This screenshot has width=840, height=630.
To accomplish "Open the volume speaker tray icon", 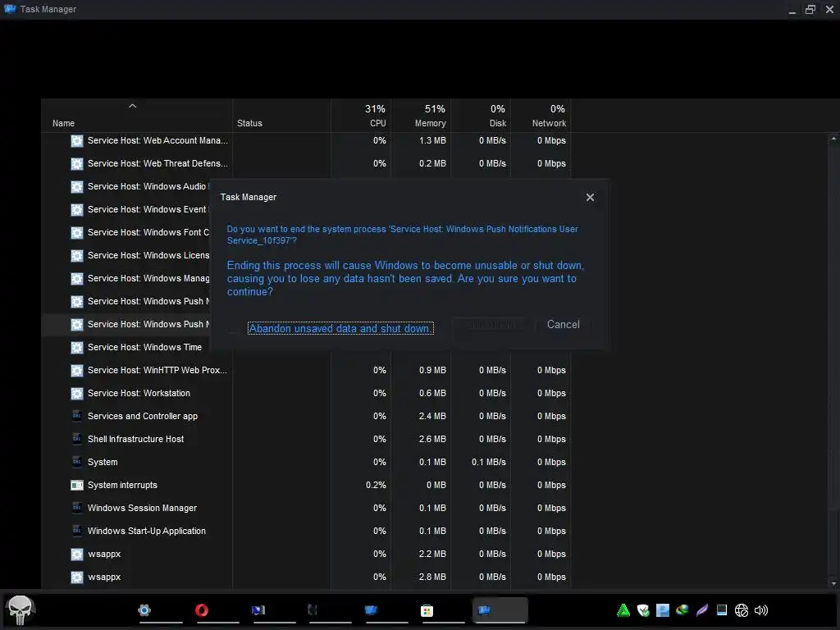I will point(760,610).
